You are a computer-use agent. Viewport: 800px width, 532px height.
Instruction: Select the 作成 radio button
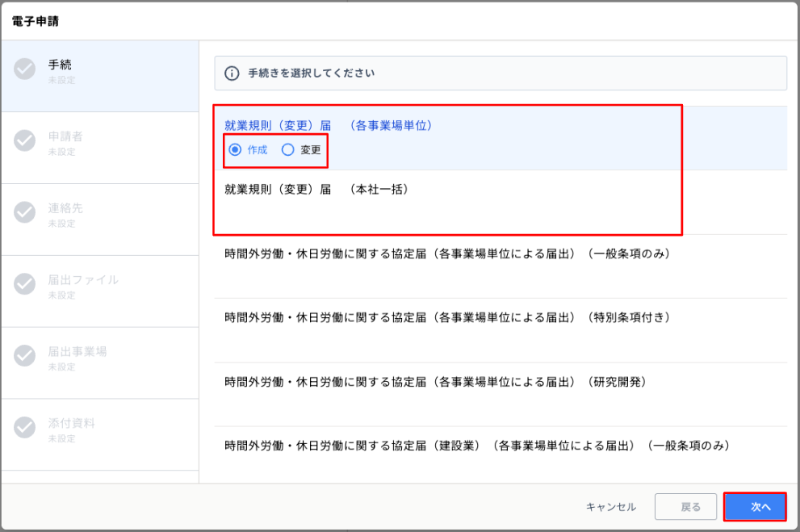(235, 150)
